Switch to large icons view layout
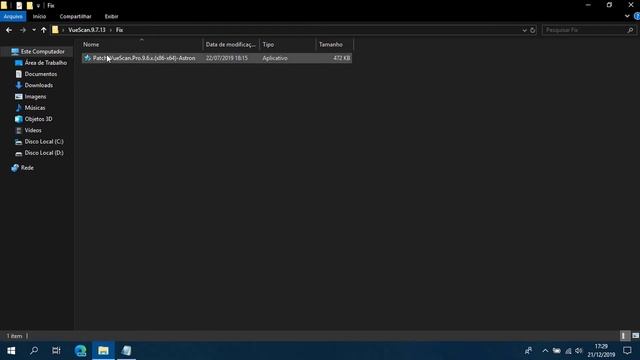 tap(635, 336)
